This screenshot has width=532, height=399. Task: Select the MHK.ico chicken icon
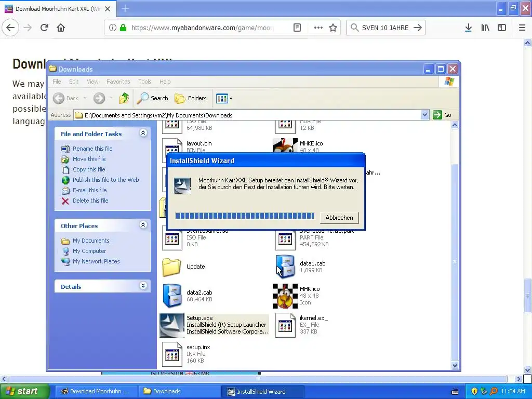pyautogui.click(x=285, y=296)
